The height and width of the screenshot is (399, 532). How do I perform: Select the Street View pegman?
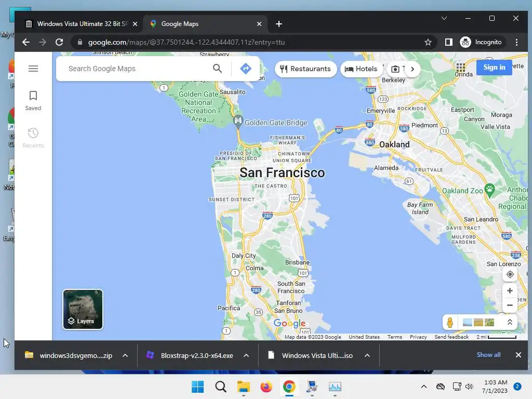pyautogui.click(x=450, y=322)
